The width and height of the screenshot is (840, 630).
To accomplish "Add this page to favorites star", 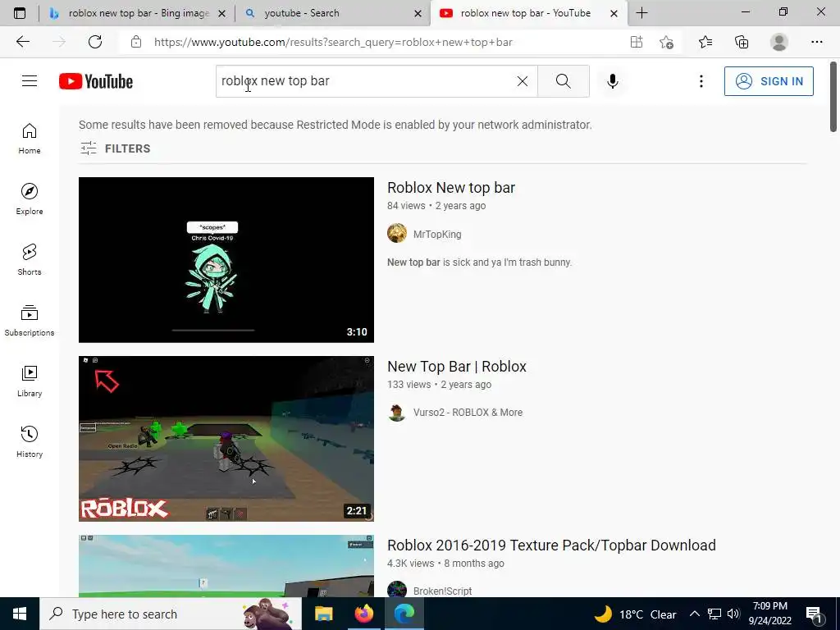I will pos(666,42).
